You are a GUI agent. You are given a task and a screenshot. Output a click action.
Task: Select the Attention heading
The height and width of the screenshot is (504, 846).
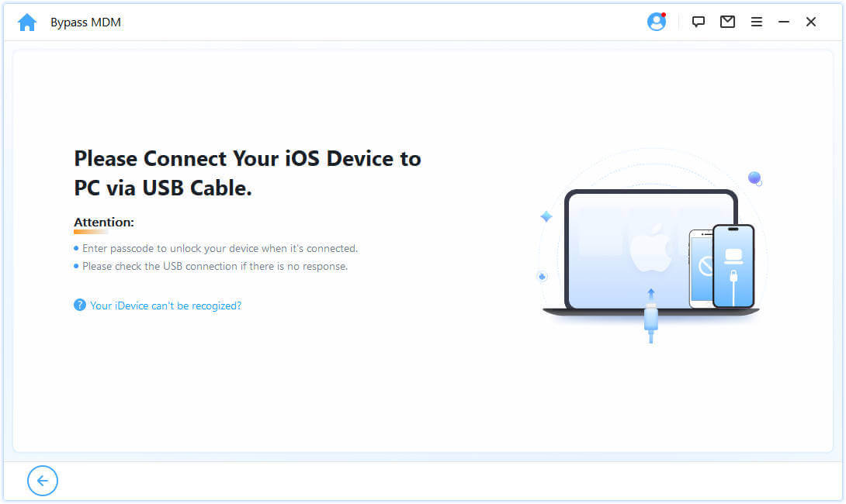[103, 222]
